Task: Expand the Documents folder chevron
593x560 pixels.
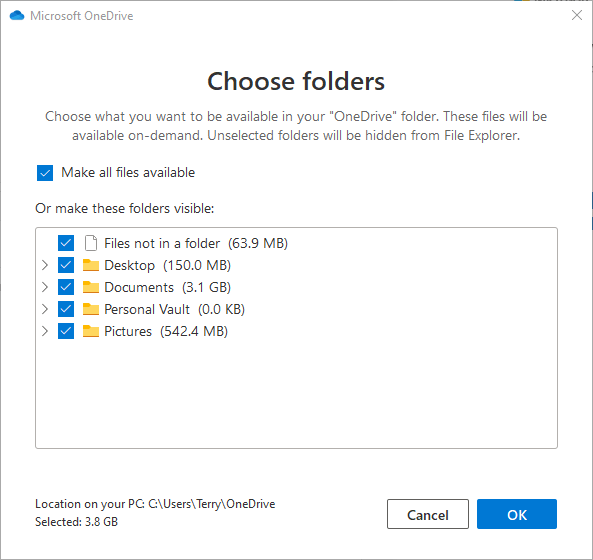Action: (x=45, y=287)
